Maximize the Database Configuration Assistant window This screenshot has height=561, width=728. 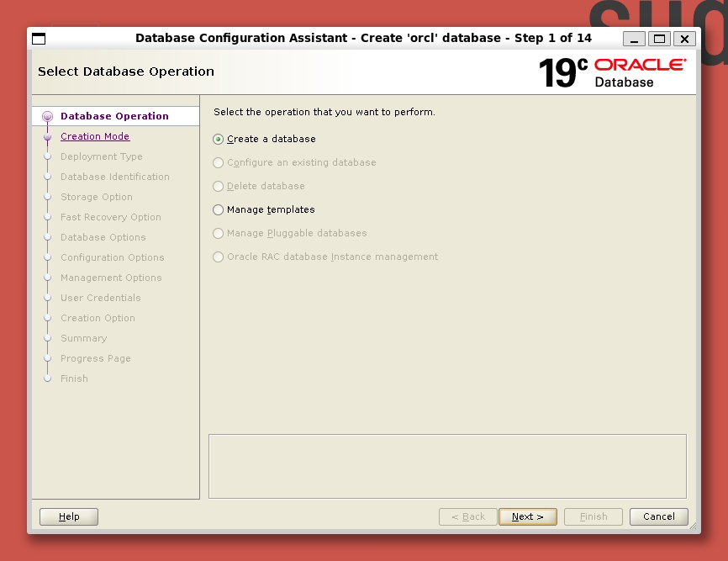click(660, 39)
